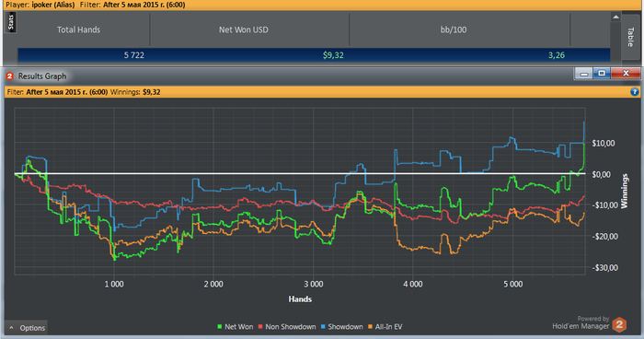Click the $10,00 winnings axis tick

604,144
